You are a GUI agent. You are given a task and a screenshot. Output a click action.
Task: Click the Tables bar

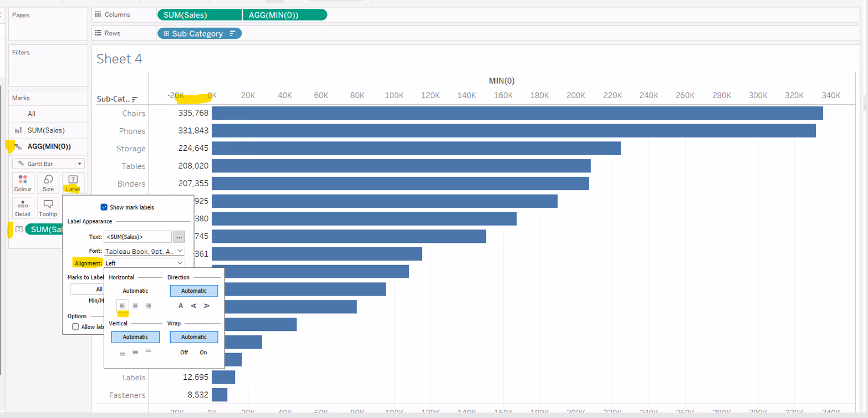[401, 166]
